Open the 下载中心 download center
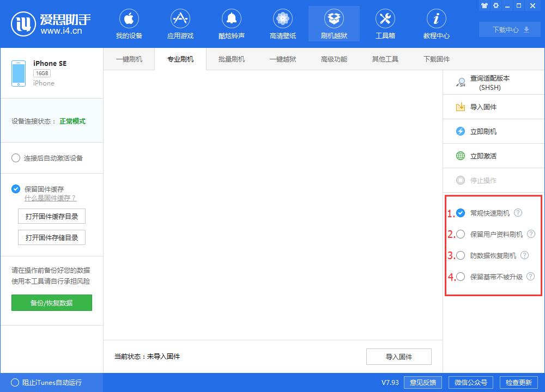 pyautogui.click(x=511, y=30)
